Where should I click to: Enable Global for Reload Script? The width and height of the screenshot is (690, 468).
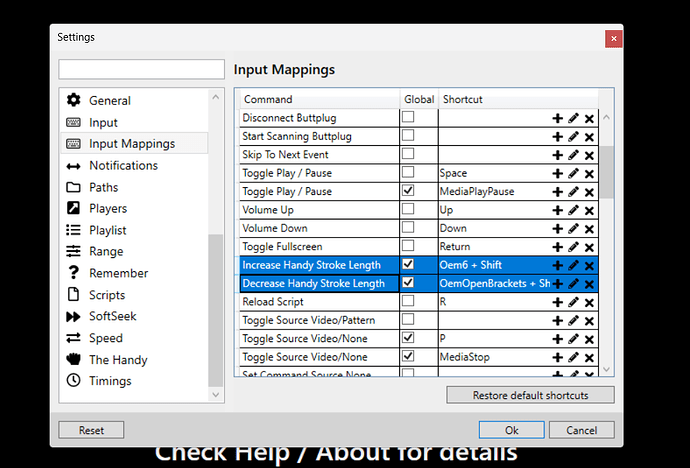(408, 300)
